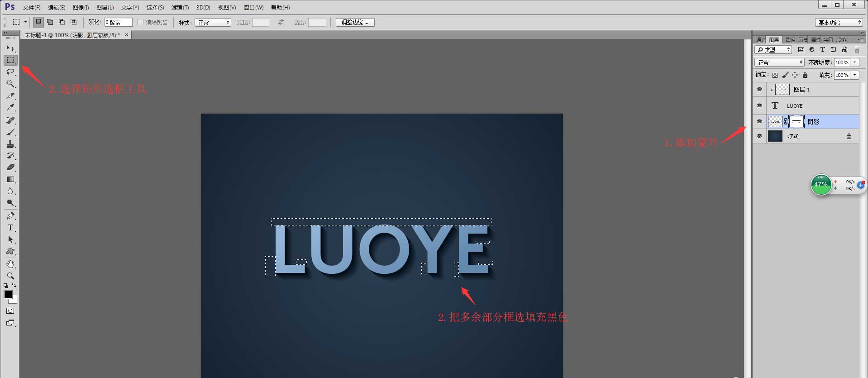Hide the 背景 layer
The image size is (868, 378).
tap(759, 136)
